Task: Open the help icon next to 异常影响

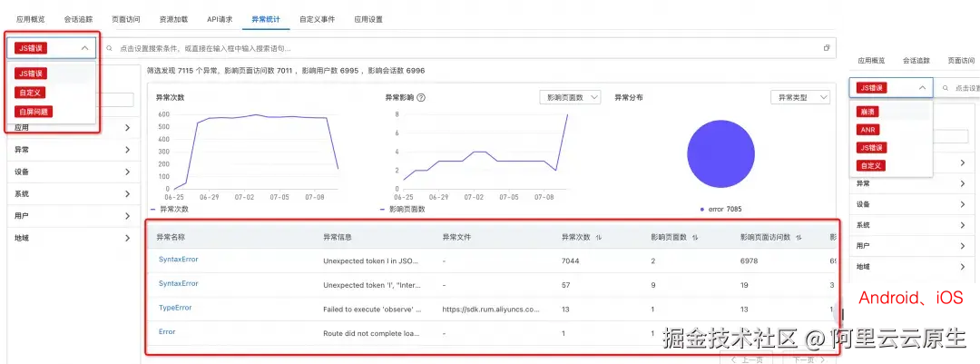Action: click(x=421, y=97)
